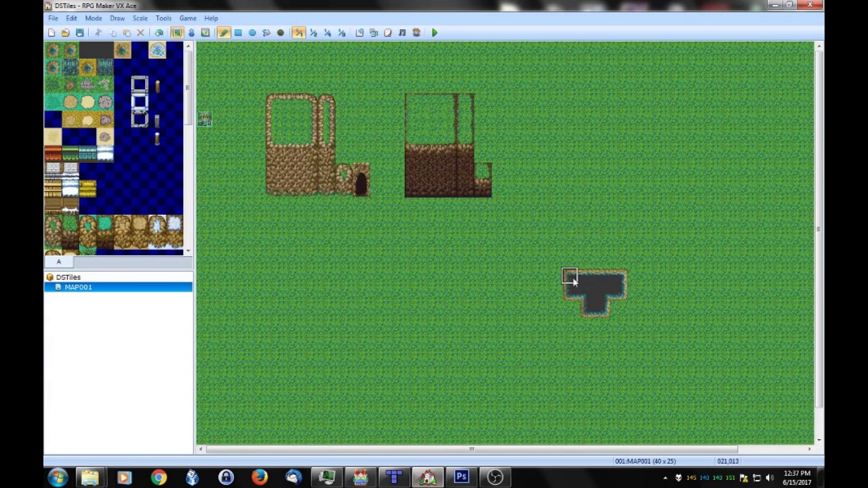Viewport: 868px width, 488px height.
Task: Click the Copy icon in toolbar
Action: (x=113, y=33)
